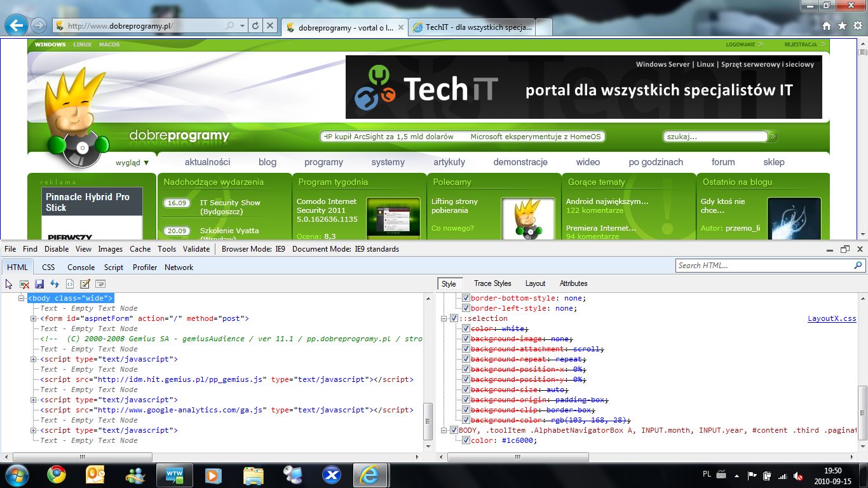Click the szukaj site search field
Screen dimensions: 868x488
(715, 137)
